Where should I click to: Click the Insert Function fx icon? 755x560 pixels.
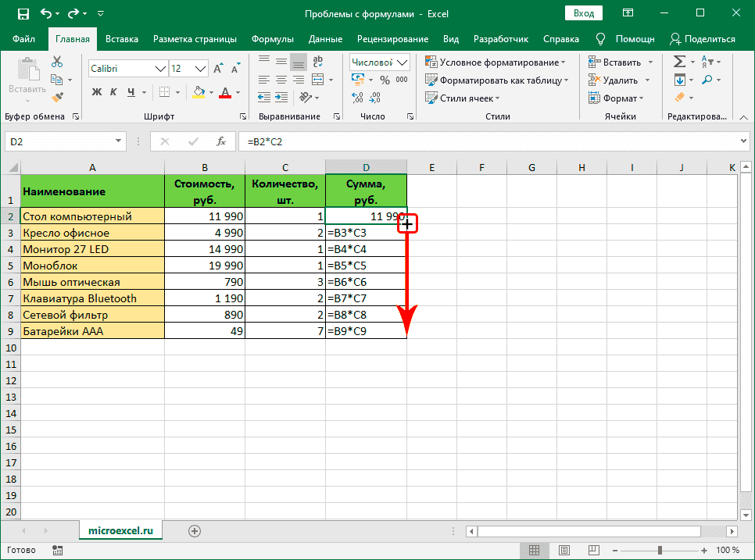pyautogui.click(x=221, y=141)
